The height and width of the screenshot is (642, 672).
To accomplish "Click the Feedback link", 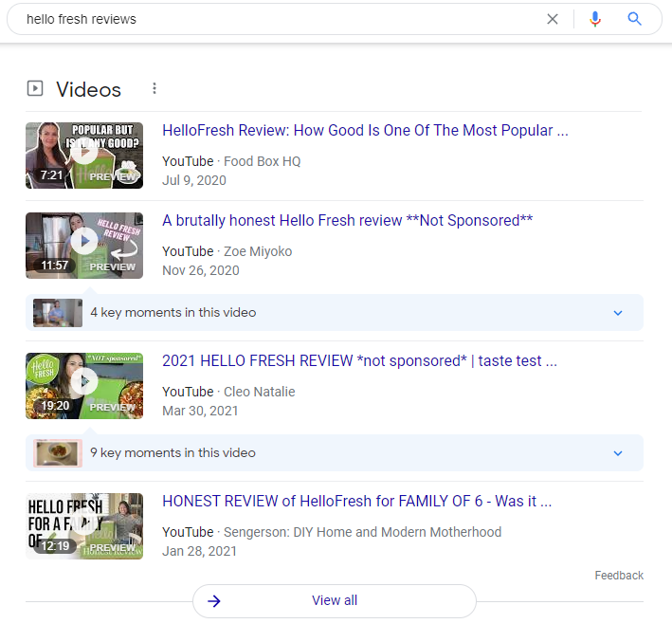I will point(619,575).
